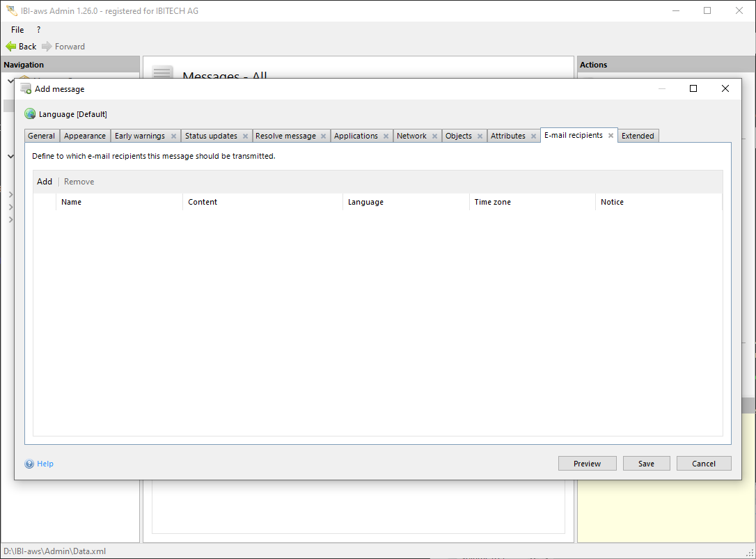Open the Appearance tab
756x559 pixels.
coord(85,136)
